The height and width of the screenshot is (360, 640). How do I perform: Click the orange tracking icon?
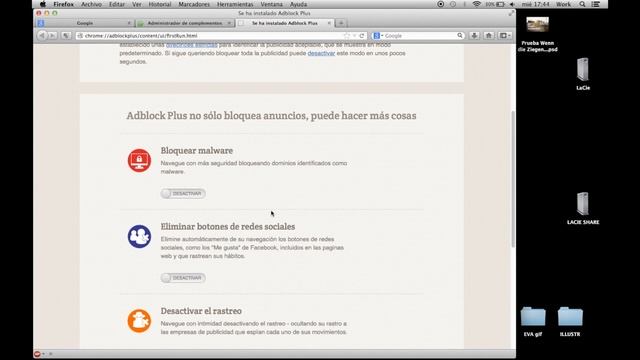coord(139,321)
